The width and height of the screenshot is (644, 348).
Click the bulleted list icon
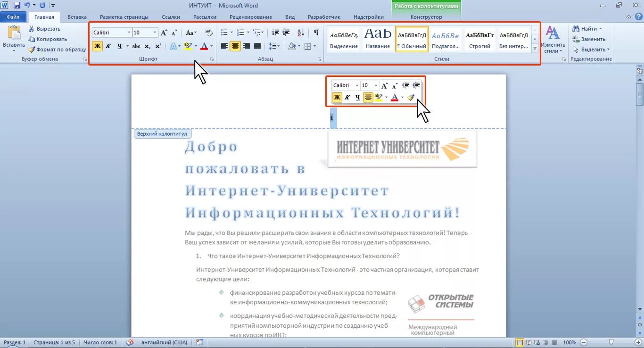tap(224, 33)
